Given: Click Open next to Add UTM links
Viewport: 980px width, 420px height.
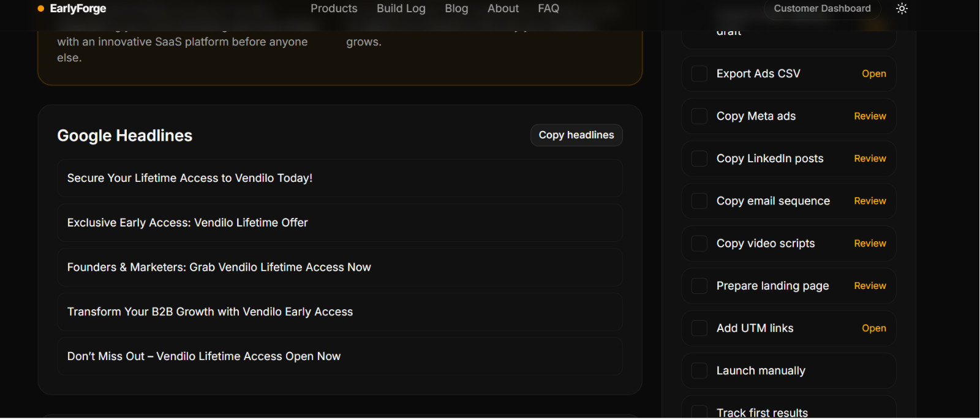Looking at the screenshot, I should 874,328.
